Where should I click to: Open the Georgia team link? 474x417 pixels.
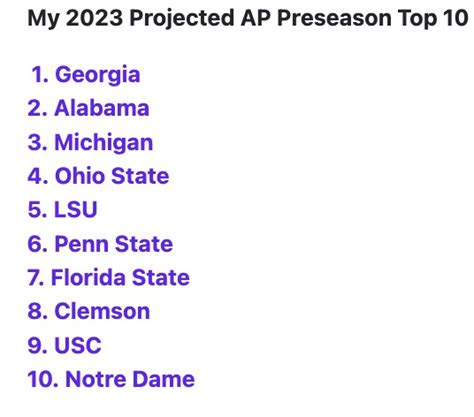click(x=97, y=76)
